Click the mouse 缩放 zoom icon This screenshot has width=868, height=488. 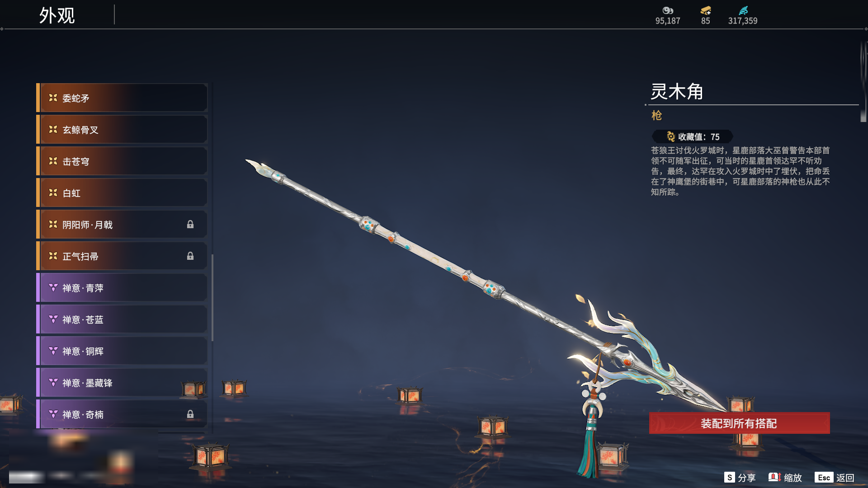774,477
